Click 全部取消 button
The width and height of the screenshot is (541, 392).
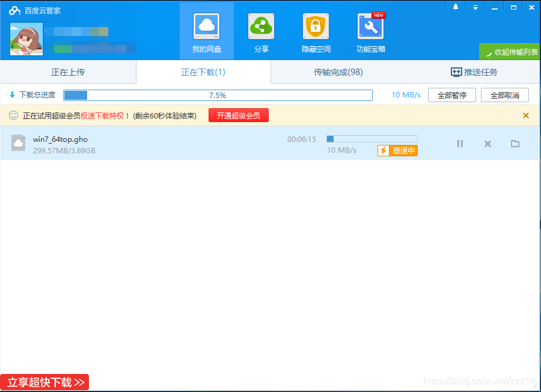click(505, 95)
